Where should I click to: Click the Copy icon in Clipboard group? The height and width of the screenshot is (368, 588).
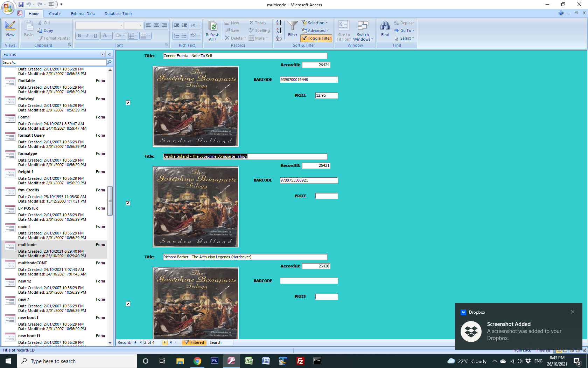click(x=40, y=30)
